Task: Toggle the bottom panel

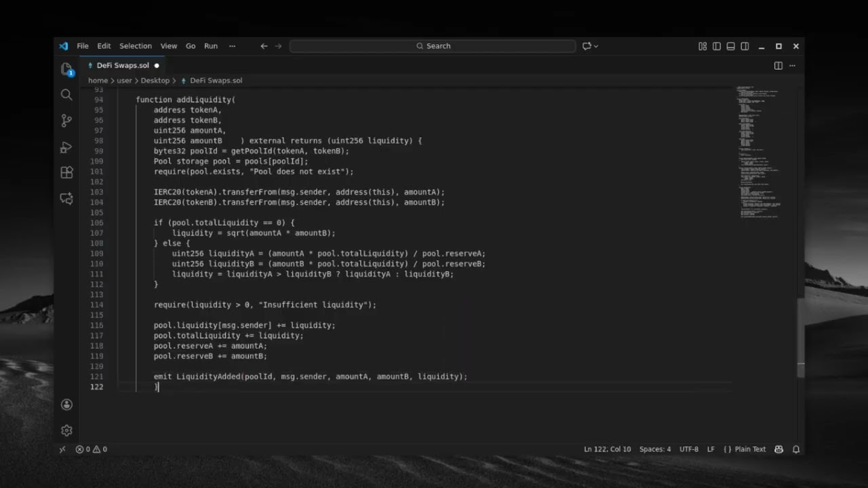Action: tap(730, 46)
